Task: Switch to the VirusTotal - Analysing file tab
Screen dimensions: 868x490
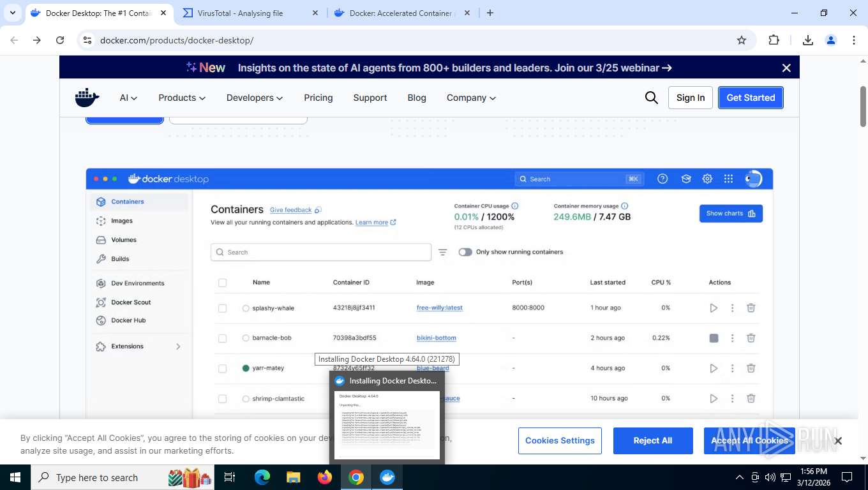Action: [x=250, y=13]
